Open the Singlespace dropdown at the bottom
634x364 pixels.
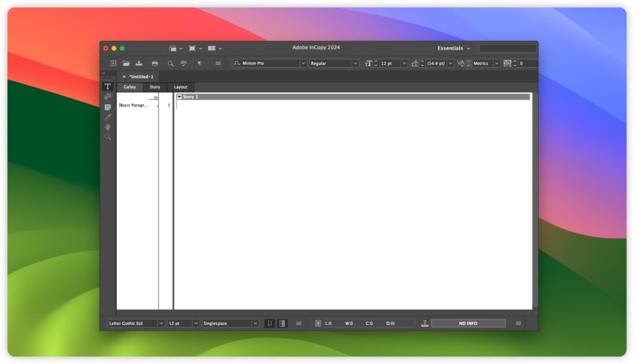[230, 323]
